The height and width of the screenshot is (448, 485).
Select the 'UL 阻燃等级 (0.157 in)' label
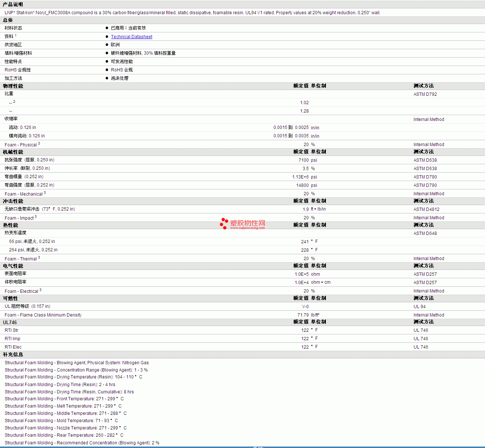pyautogui.click(x=28, y=306)
